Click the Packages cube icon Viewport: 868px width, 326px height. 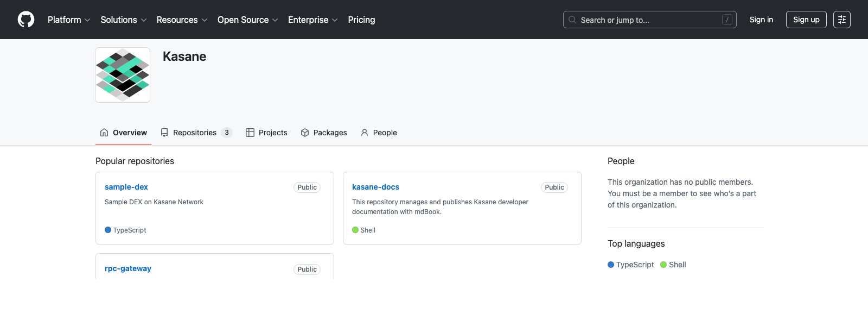pos(305,133)
